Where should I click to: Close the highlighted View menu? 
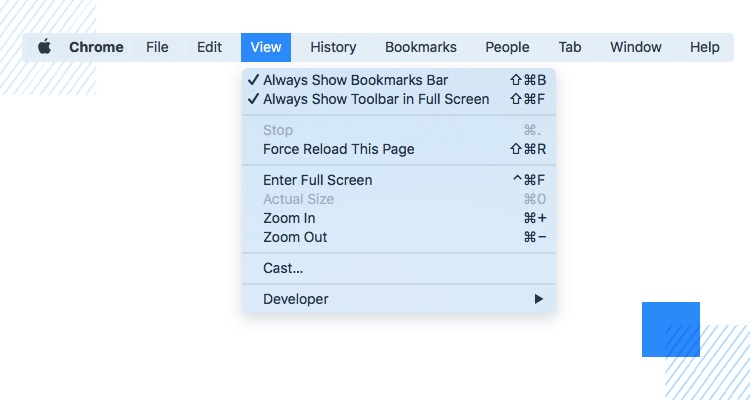pos(266,47)
